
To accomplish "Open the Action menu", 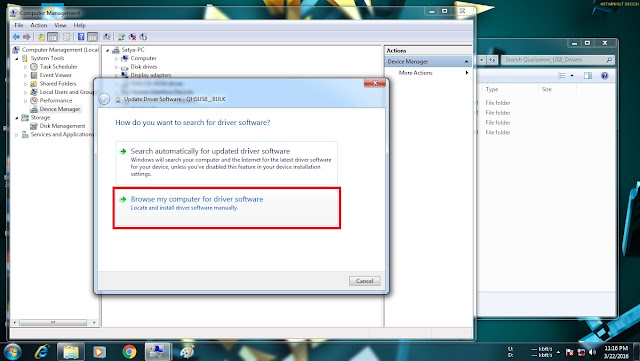I will click(x=39, y=25).
